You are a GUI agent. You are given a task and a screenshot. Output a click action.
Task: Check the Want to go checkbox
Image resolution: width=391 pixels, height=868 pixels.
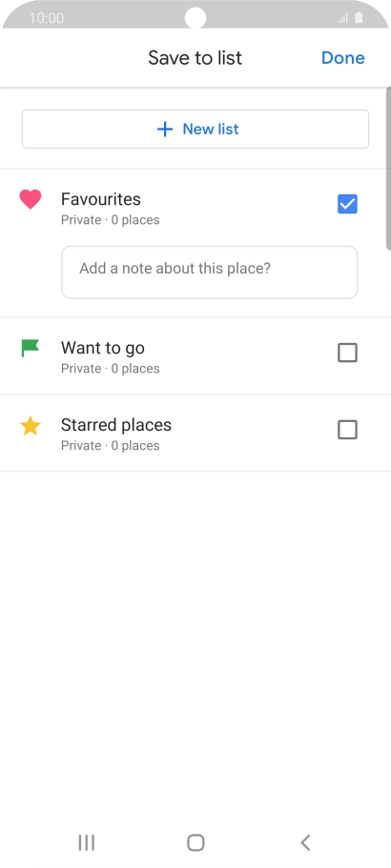pyautogui.click(x=347, y=353)
